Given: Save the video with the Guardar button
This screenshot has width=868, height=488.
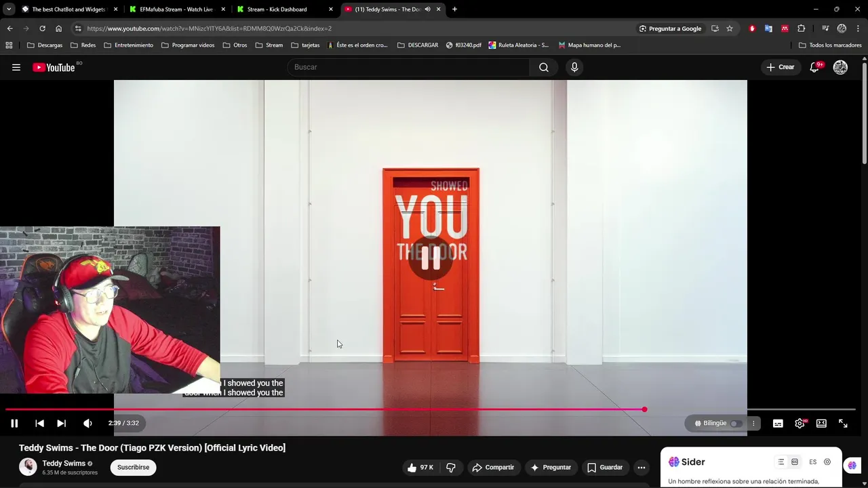Looking at the screenshot, I should click(605, 468).
